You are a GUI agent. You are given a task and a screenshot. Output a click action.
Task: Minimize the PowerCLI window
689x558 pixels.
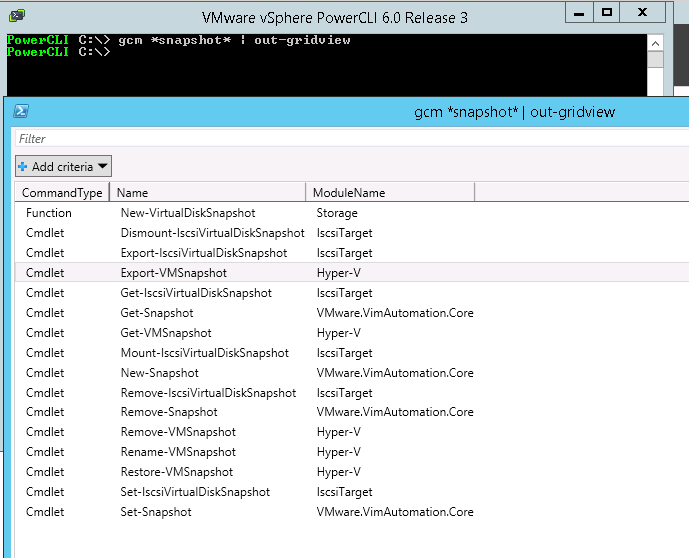click(579, 13)
